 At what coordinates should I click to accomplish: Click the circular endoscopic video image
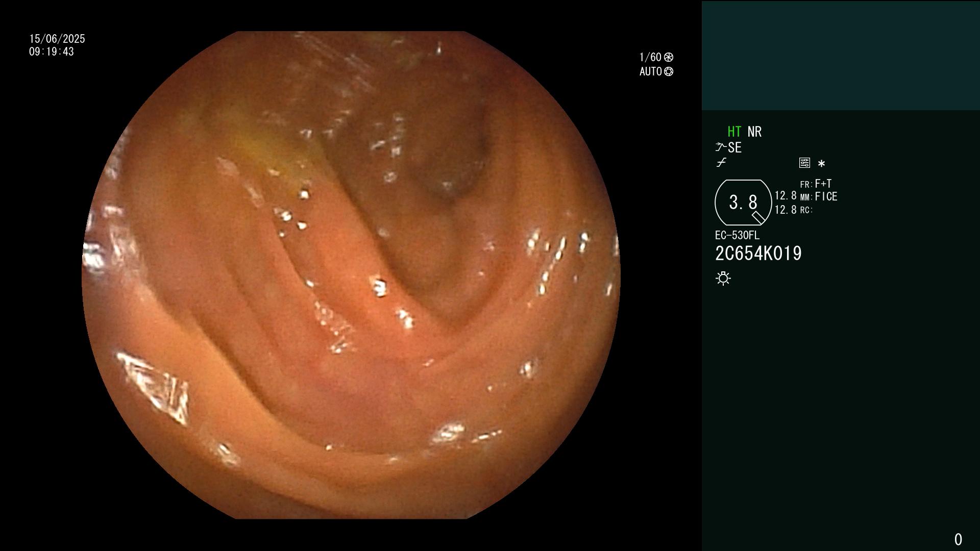point(351,275)
